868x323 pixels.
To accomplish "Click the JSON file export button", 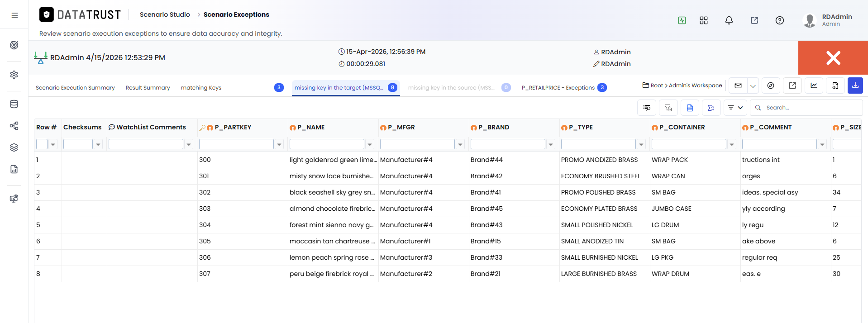I will (x=835, y=85).
